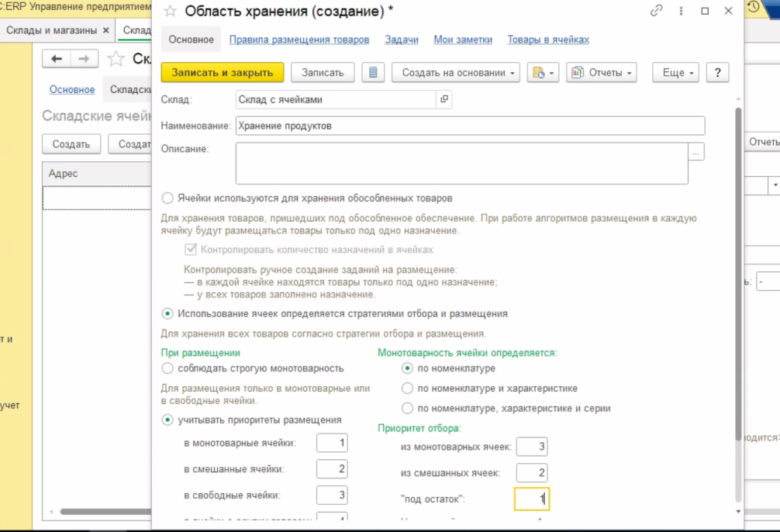The image size is (780, 532).
Task: Open the three-dot options menu in dialog header
Action: [681, 11]
